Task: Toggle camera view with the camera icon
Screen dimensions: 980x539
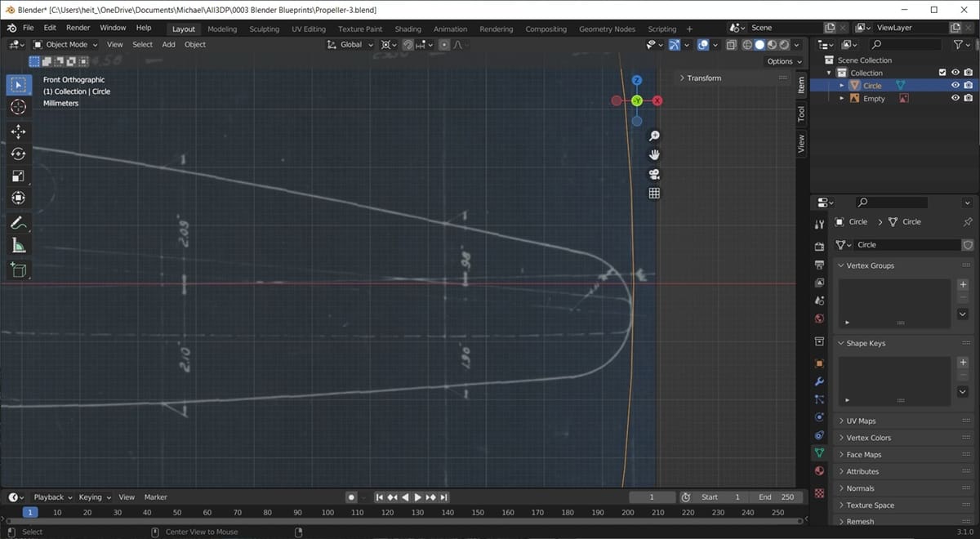Action: click(654, 174)
